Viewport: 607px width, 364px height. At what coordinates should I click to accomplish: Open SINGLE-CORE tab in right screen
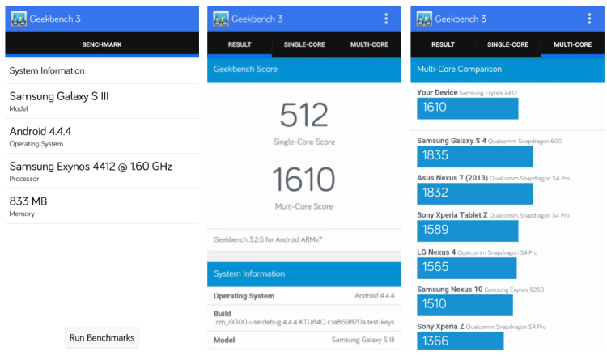coord(507,44)
